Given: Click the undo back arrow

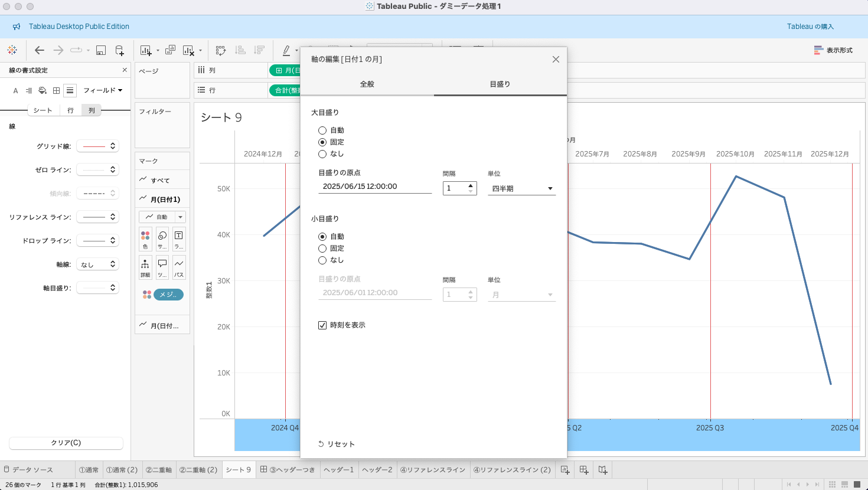Looking at the screenshot, I should coord(40,50).
